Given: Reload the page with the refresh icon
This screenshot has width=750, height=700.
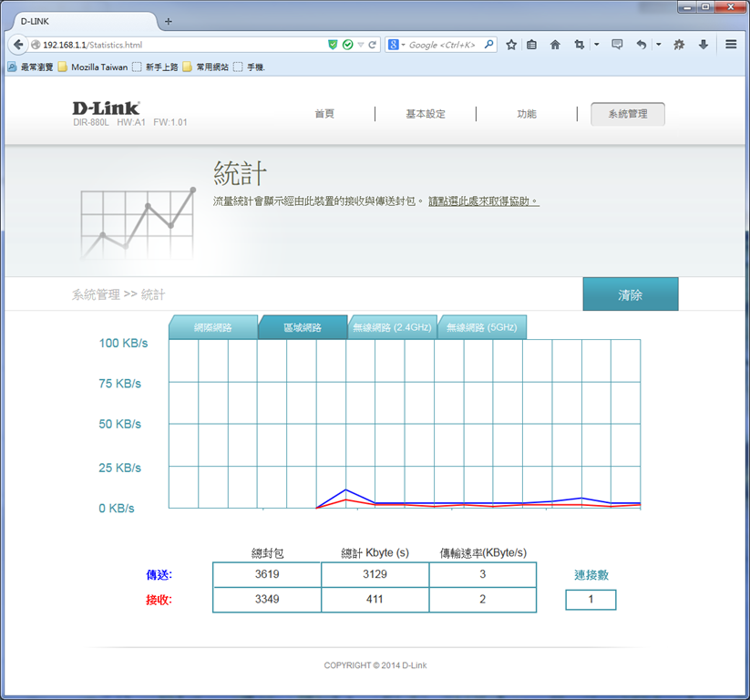Looking at the screenshot, I should (372, 45).
